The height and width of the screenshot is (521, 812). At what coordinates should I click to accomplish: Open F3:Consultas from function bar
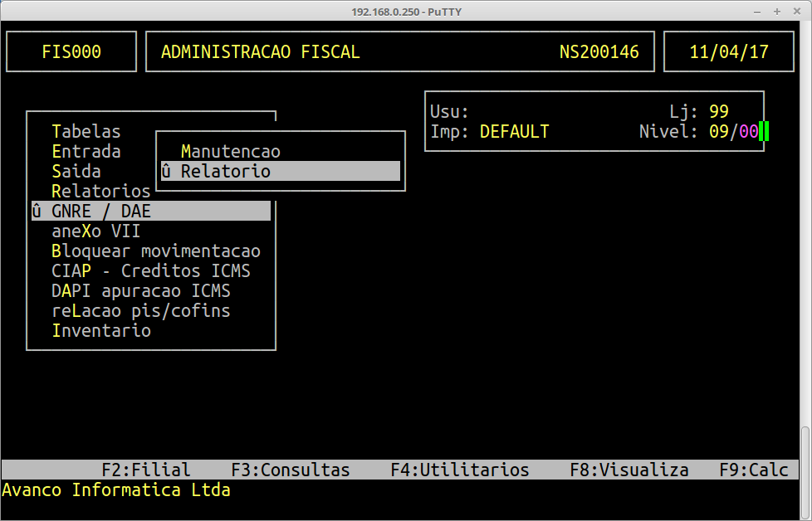(290, 470)
